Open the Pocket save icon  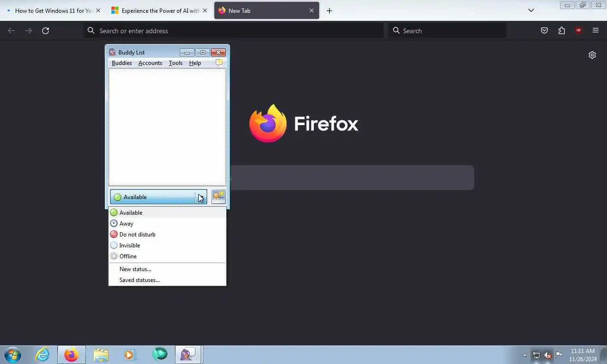click(x=544, y=31)
